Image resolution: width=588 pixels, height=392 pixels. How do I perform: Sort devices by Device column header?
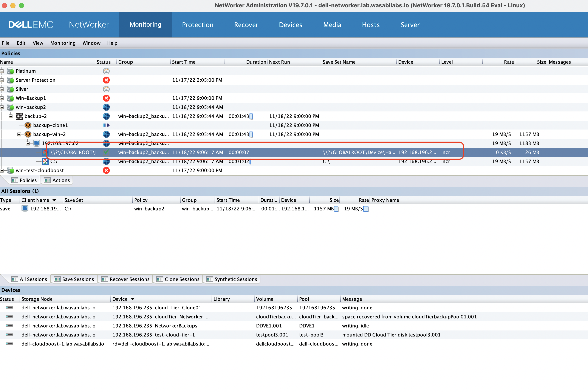pyautogui.click(x=161, y=299)
